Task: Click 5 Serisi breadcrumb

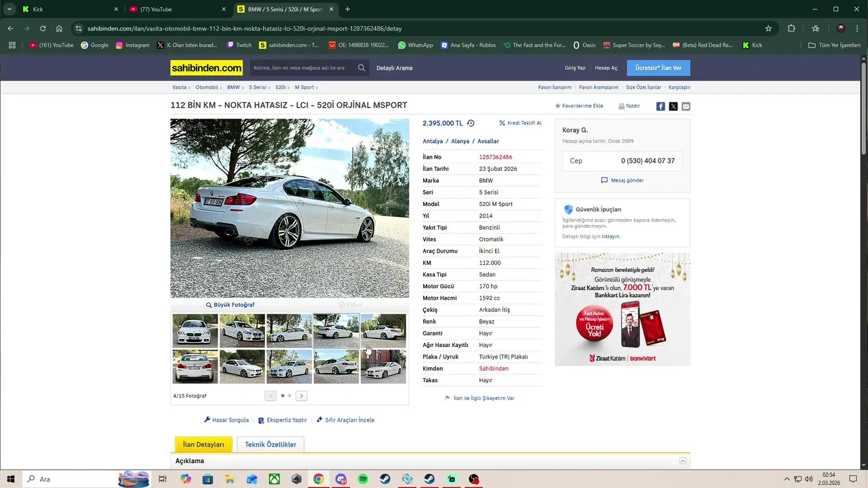Action: (258, 87)
